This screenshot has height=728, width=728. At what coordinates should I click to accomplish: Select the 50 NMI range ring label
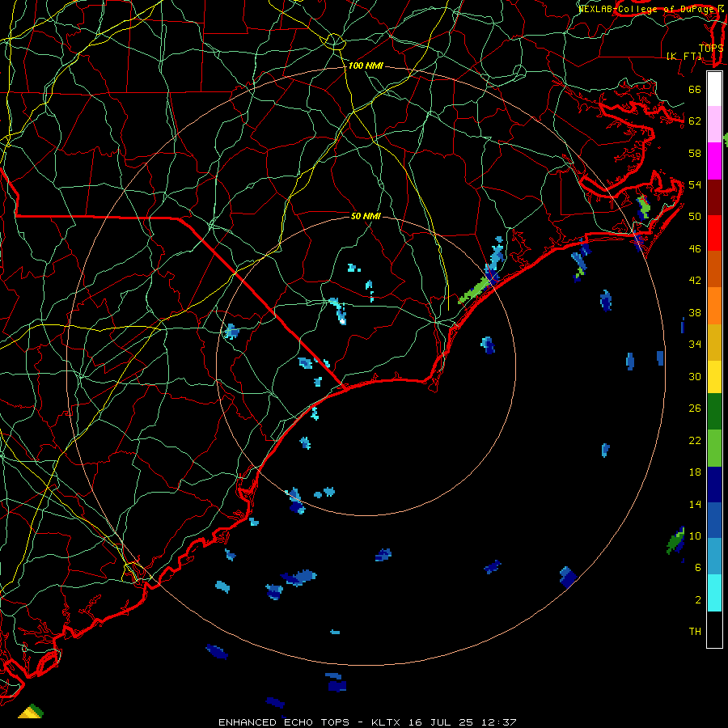(x=366, y=216)
